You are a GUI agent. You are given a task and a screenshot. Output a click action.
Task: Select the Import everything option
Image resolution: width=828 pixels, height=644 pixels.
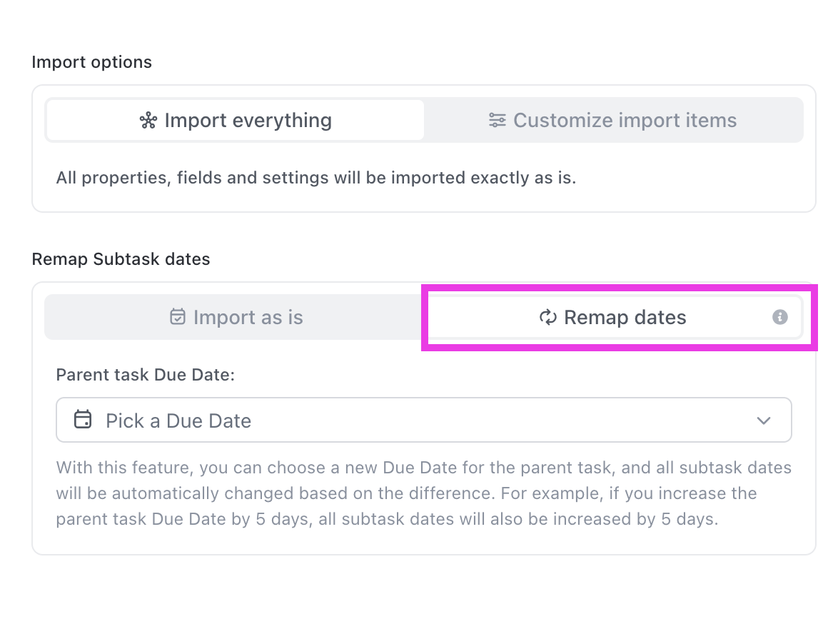pyautogui.click(x=236, y=120)
